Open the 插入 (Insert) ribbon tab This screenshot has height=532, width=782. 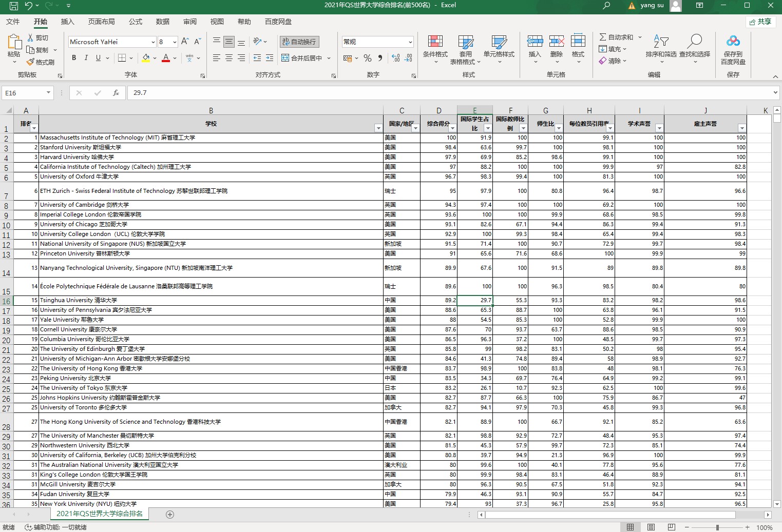point(67,22)
